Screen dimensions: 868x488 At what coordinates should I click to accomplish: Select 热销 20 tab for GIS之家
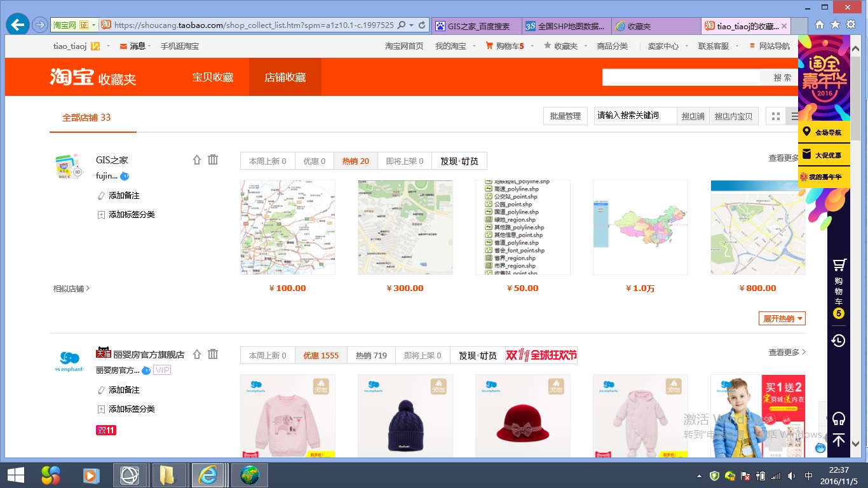click(x=355, y=161)
